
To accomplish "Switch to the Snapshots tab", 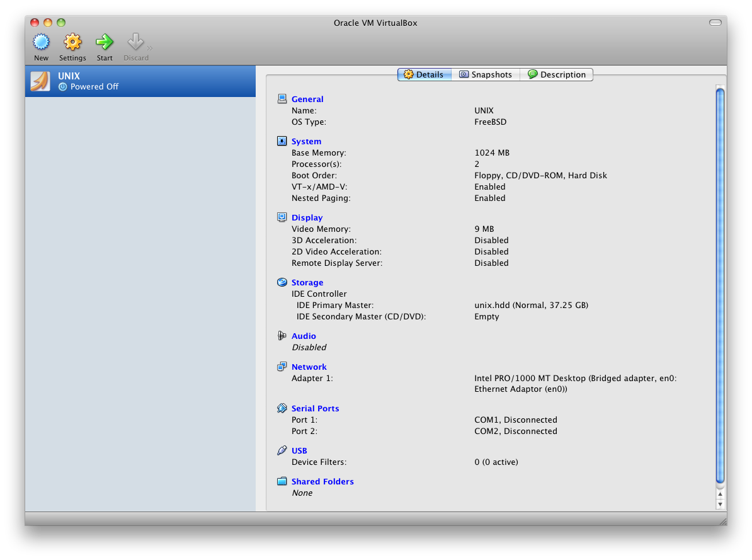I will [x=486, y=74].
